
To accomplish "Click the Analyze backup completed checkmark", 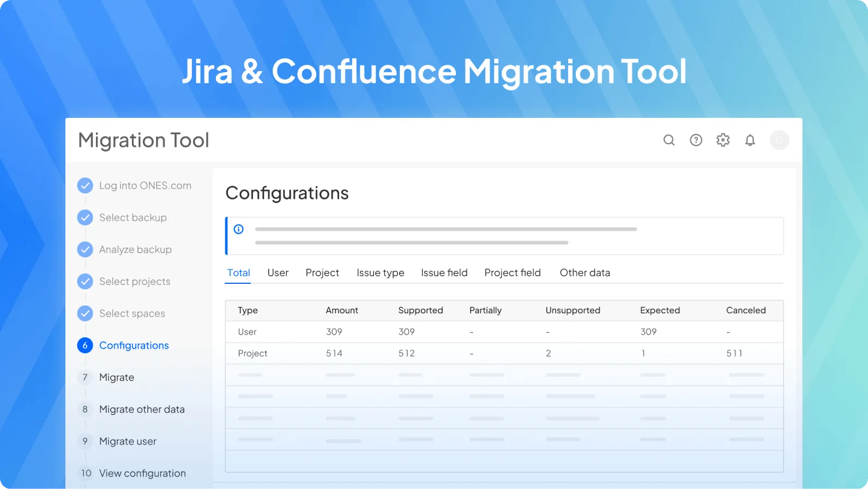I will tap(85, 249).
